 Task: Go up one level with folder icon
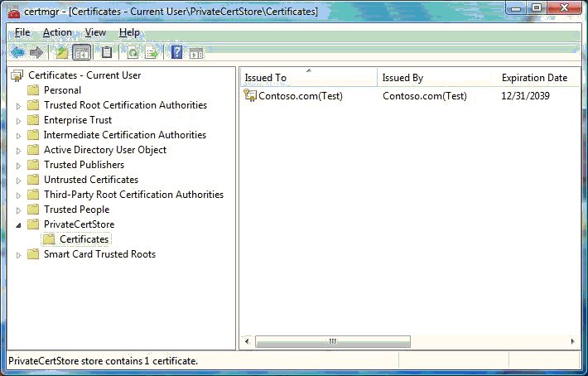pyautogui.click(x=62, y=52)
